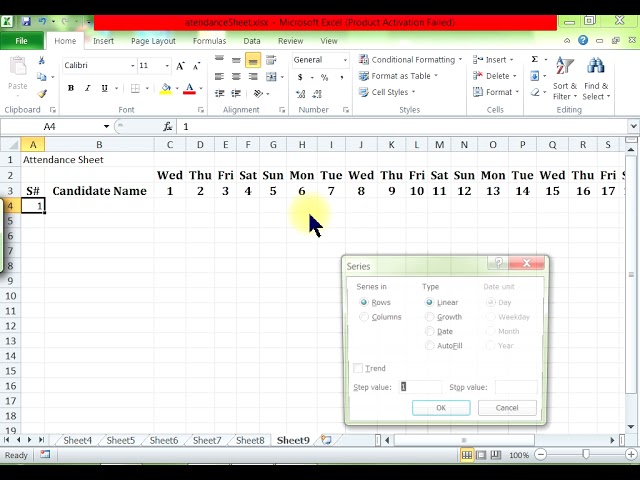This screenshot has width=640, height=480.
Task: Click the Merge & Center icon
Action: (271, 77)
